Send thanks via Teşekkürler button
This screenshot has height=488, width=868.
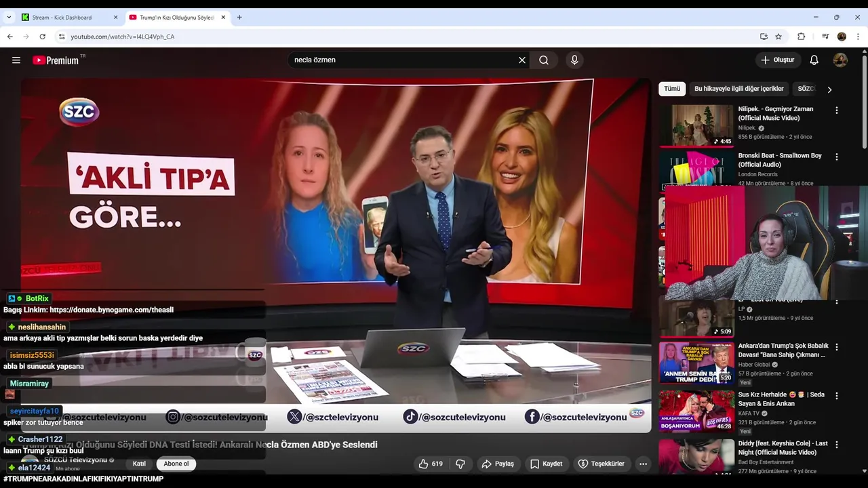tap(601, 464)
